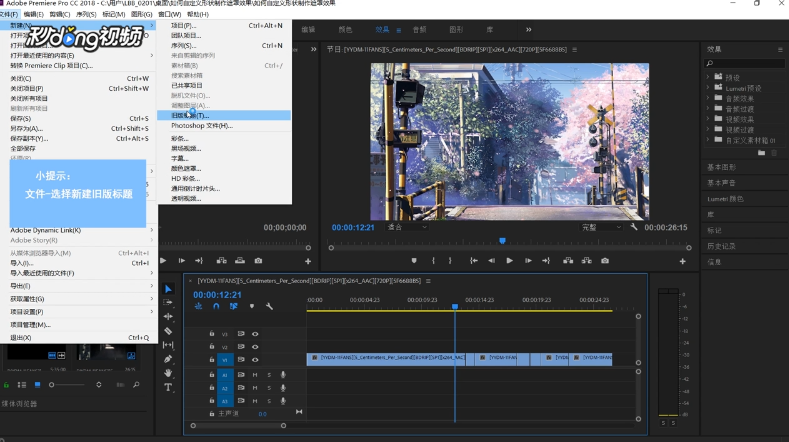
Task: Select the Razor tool
Action: [168, 331]
